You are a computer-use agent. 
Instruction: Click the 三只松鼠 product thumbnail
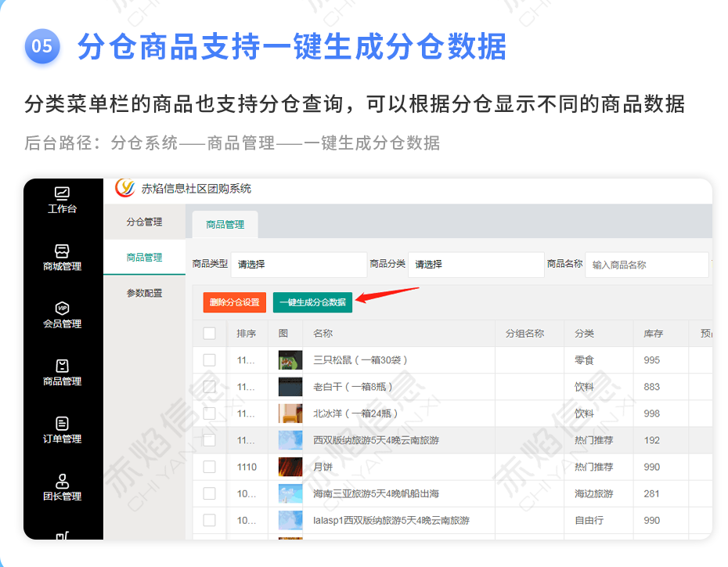(290, 360)
